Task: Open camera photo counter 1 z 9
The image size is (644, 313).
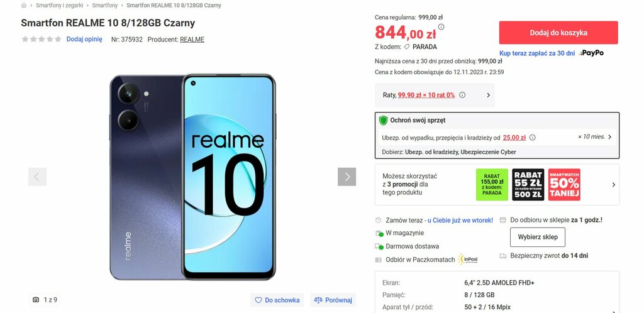Action: pos(45,300)
